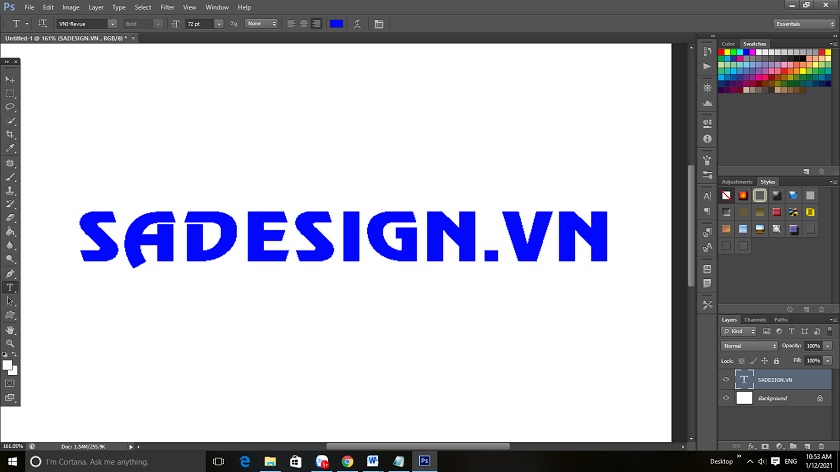Select the Clone Stamp tool

tap(10, 190)
